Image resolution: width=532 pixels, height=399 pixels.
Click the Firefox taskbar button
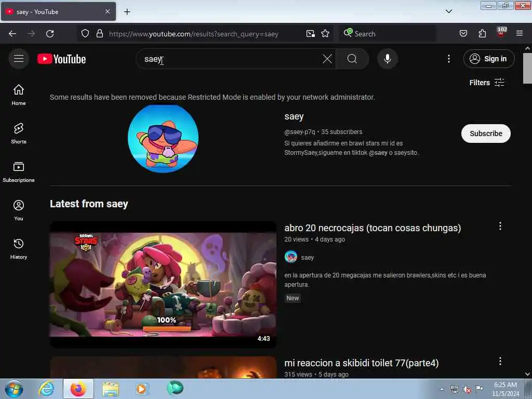point(78,389)
